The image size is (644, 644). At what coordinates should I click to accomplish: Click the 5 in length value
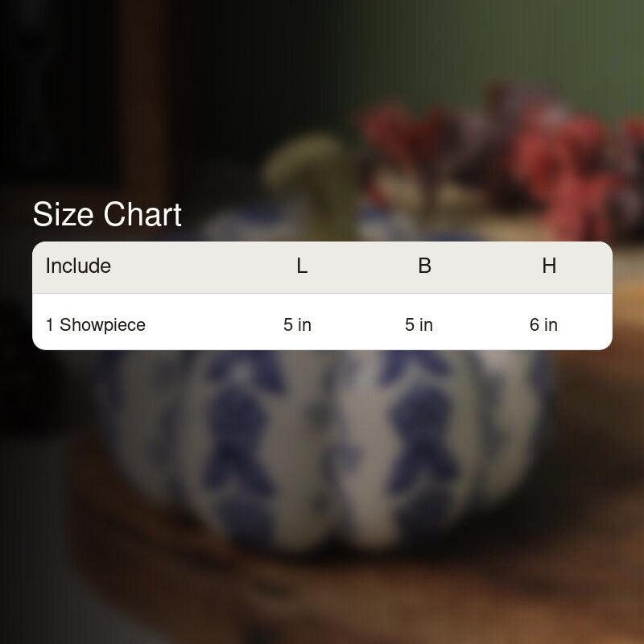[x=297, y=324]
